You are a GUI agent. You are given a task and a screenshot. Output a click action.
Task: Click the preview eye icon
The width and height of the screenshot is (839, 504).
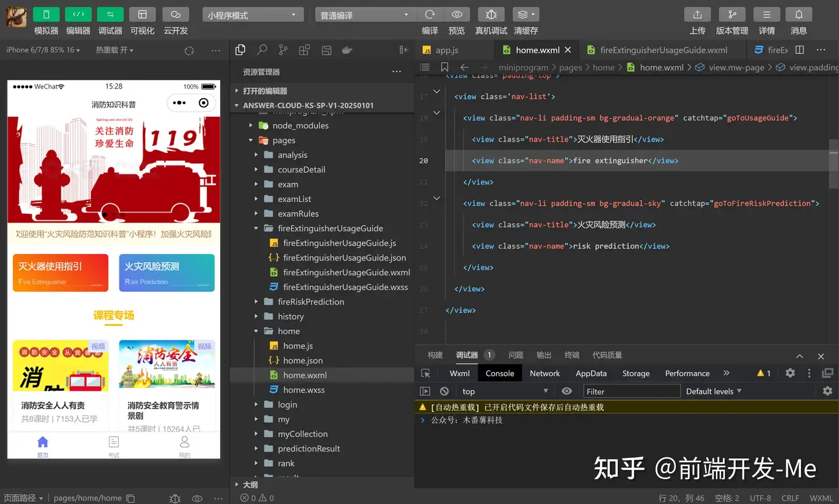point(457,15)
